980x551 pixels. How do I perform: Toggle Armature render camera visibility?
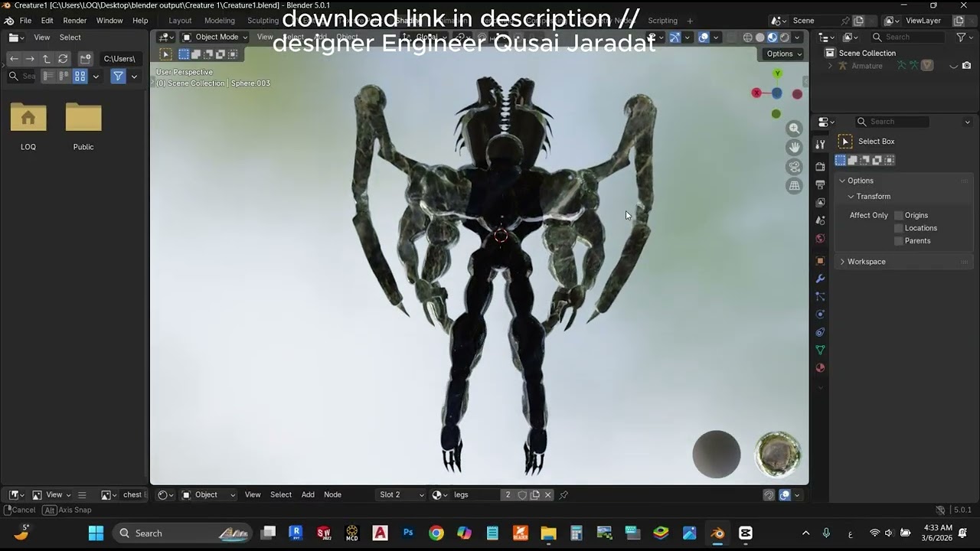tap(966, 66)
